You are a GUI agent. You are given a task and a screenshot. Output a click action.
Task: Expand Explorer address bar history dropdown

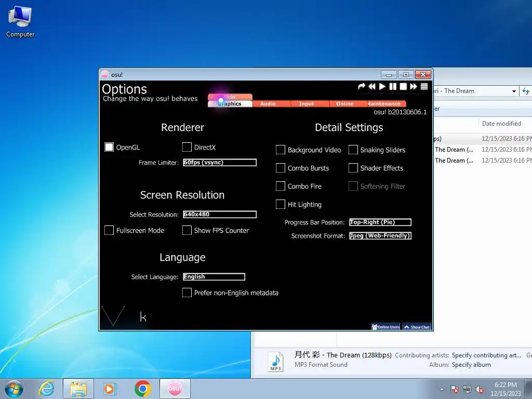coord(514,91)
